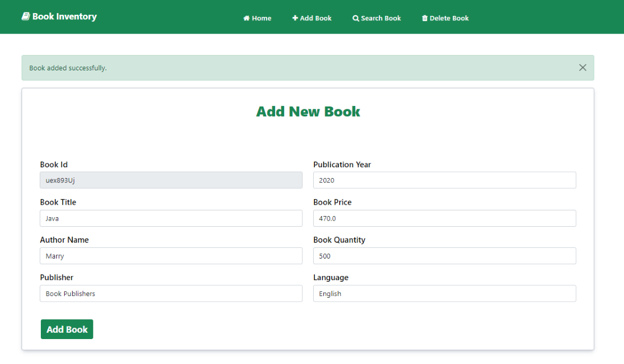624x364 pixels.
Task: Click the Book Inventory brand icon
Action: click(26, 16)
